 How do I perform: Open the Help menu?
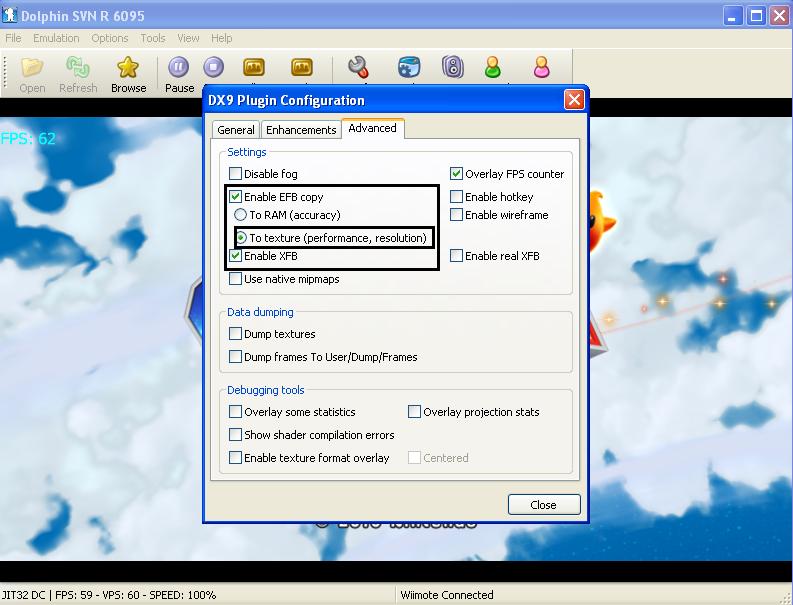tap(222, 38)
